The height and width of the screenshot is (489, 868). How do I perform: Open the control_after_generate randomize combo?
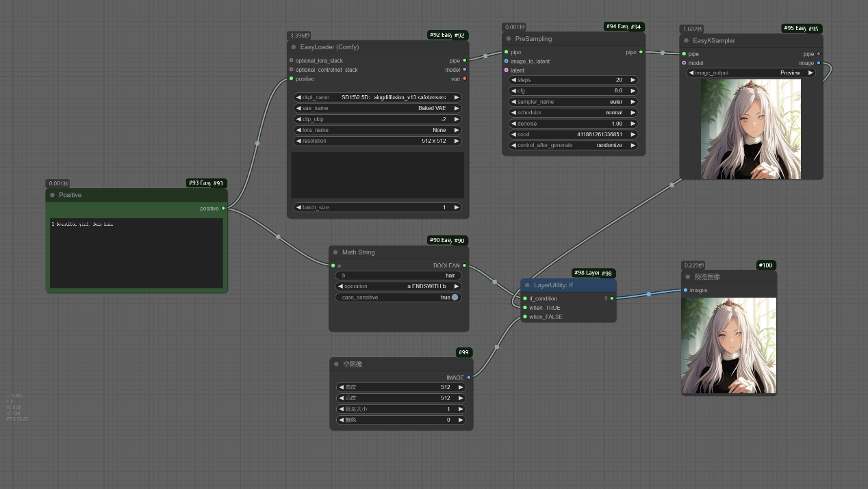click(574, 146)
